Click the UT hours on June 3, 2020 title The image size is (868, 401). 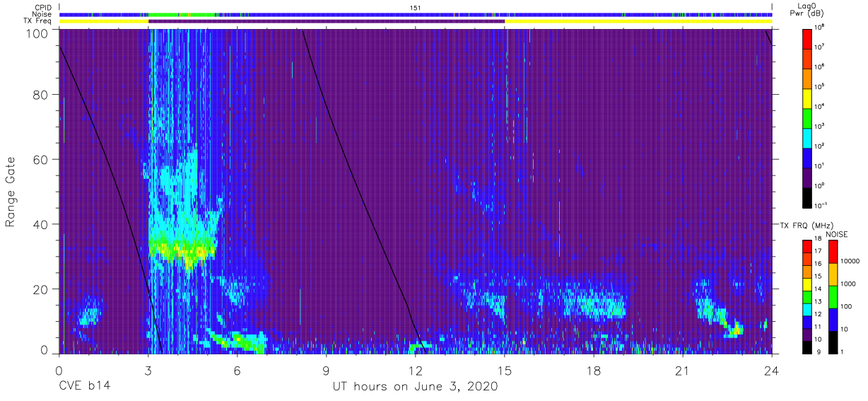tap(416, 387)
